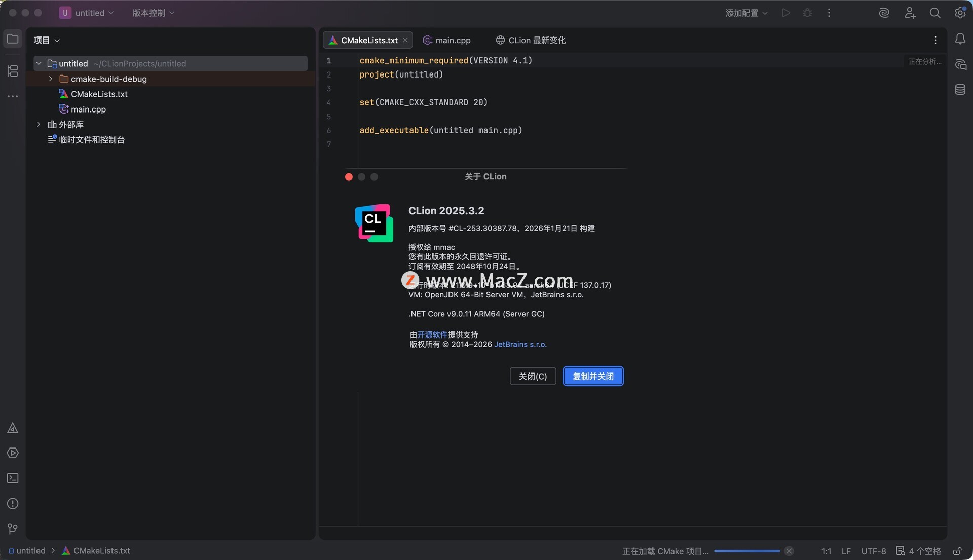Viewport: 973px width, 560px height.
Task: Click the CMake loading progress bar
Action: (746, 551)
